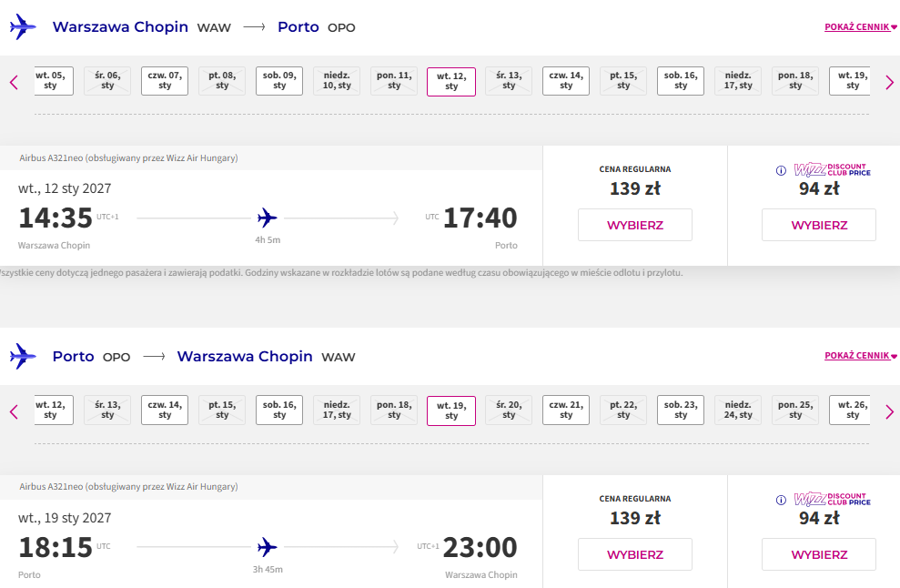The height and width of the screenshot is (588, 900).
Task: Click the return flight airplane icon beside Porto OPO
Action: pyautogui.click(x=23, y=356)
